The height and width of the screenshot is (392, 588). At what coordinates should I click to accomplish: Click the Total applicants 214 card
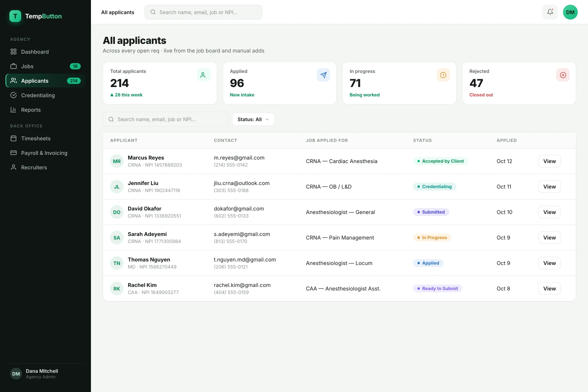(160, 83)
